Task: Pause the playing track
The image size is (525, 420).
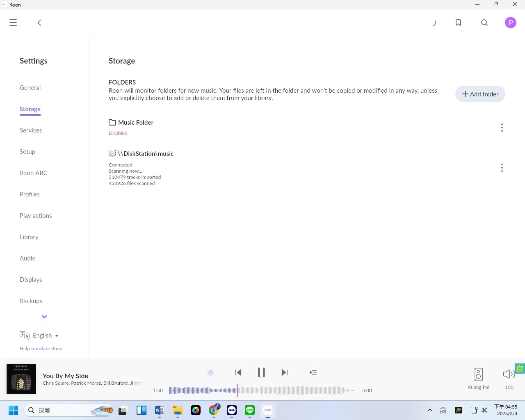Action: 261,372
